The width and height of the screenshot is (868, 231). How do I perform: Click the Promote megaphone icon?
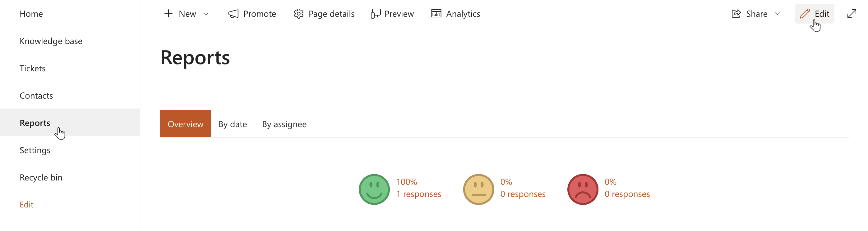tap(233, 14)
